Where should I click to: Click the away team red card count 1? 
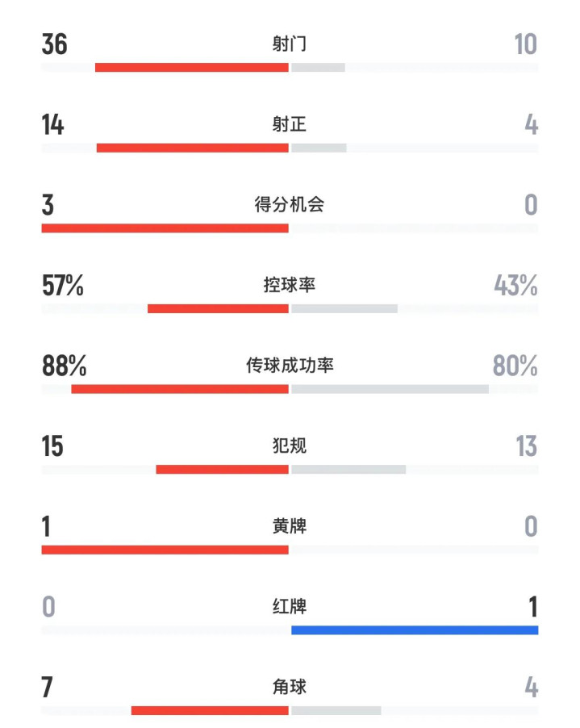533,607
